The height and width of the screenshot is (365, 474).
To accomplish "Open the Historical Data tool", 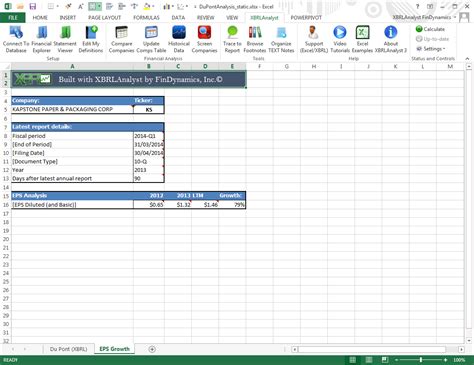I will pyautogui.click(x=179, y=39).
